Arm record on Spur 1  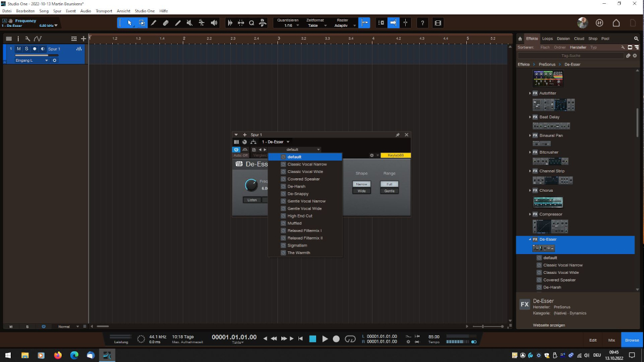(x=35, y=49)
